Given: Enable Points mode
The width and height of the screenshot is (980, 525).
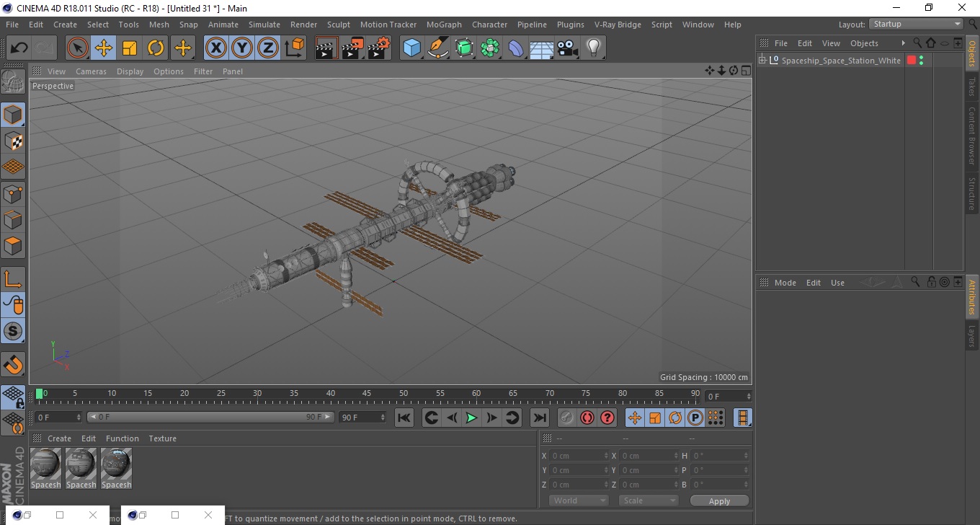Looking at the screenshot, I should pyautogui.click(x=13, y=193).
